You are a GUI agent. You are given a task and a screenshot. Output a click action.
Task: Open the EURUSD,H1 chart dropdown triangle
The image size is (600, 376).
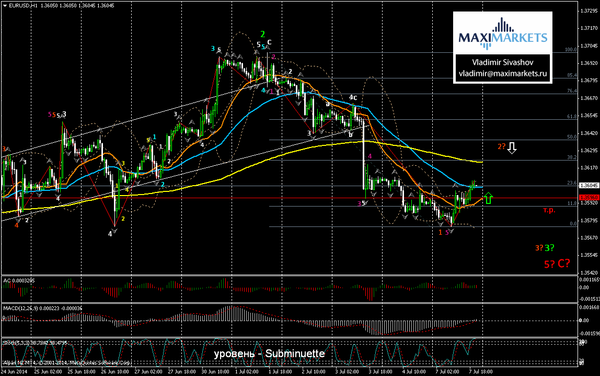pyautogui.click(x=5, y=6)
